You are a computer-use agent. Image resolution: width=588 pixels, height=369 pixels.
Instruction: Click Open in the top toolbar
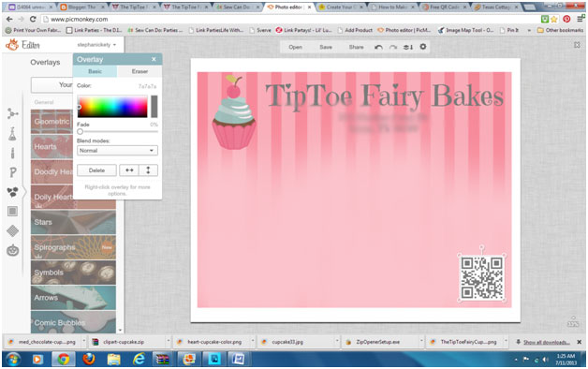pyautogui.click(x=296, y=47)
